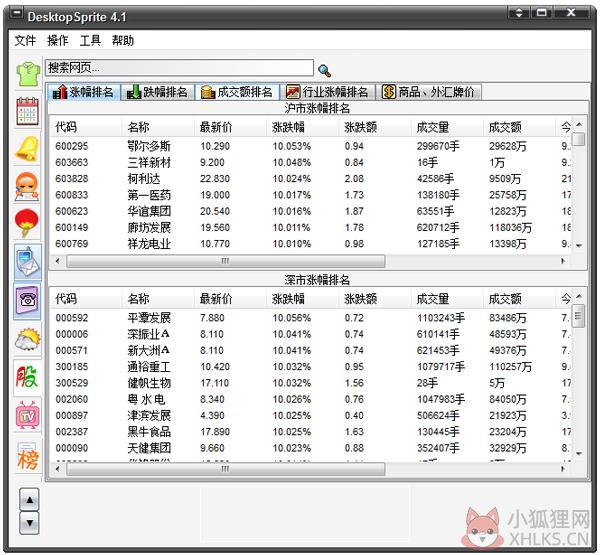Click the magnifier search icon
The image size is (600, 555).
pyautogui.click(x=325, y=70)
